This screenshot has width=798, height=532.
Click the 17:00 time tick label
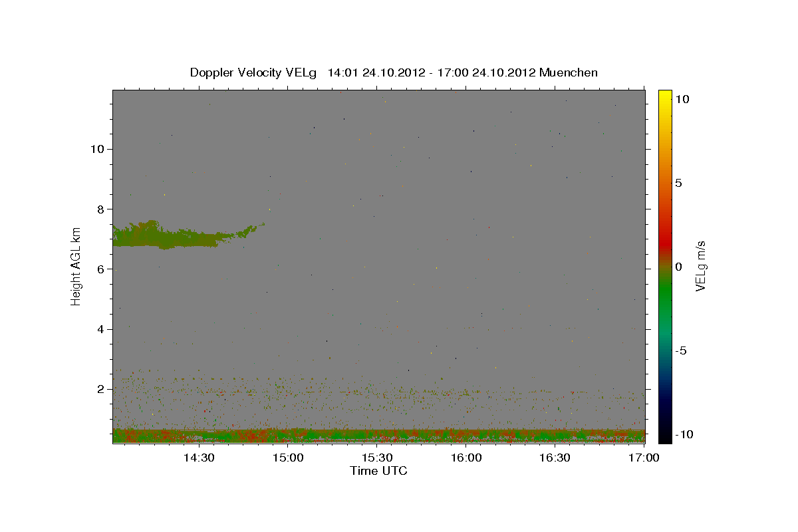(x=644, y=458)
